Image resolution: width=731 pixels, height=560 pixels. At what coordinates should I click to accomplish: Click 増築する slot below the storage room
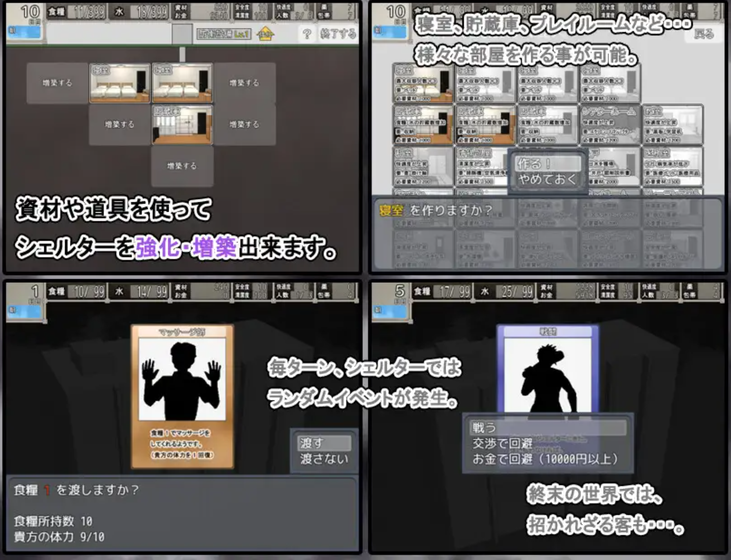[182, 166]
